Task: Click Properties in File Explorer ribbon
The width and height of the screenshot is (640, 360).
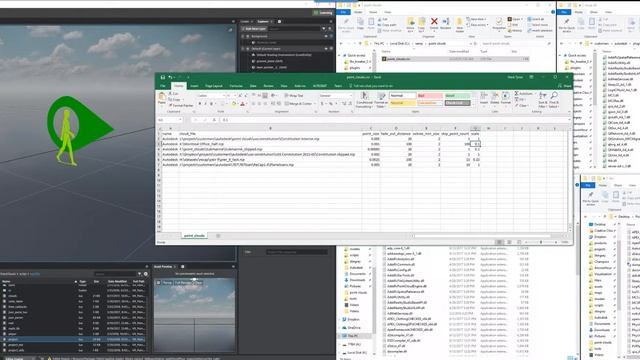Action: click(499, 24)
